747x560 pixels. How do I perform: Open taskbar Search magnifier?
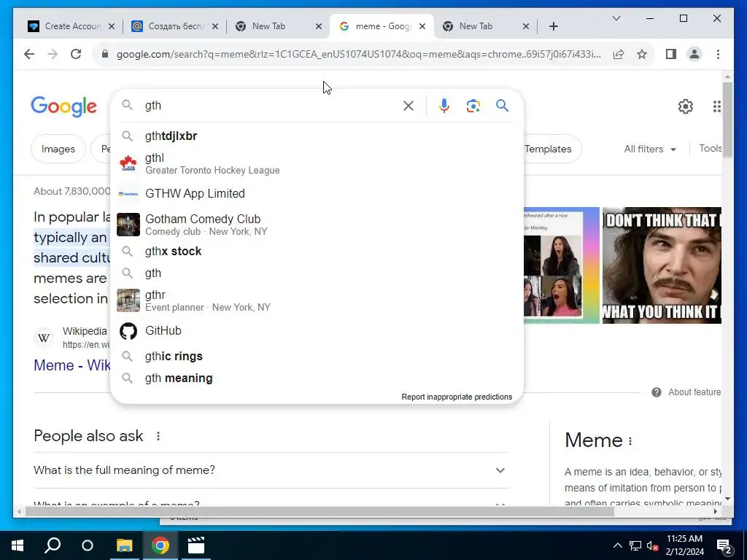(53, 545)
